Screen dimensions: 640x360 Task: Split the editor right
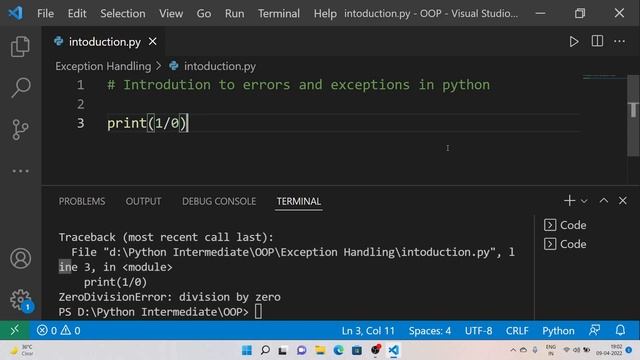tap(597, 41)
